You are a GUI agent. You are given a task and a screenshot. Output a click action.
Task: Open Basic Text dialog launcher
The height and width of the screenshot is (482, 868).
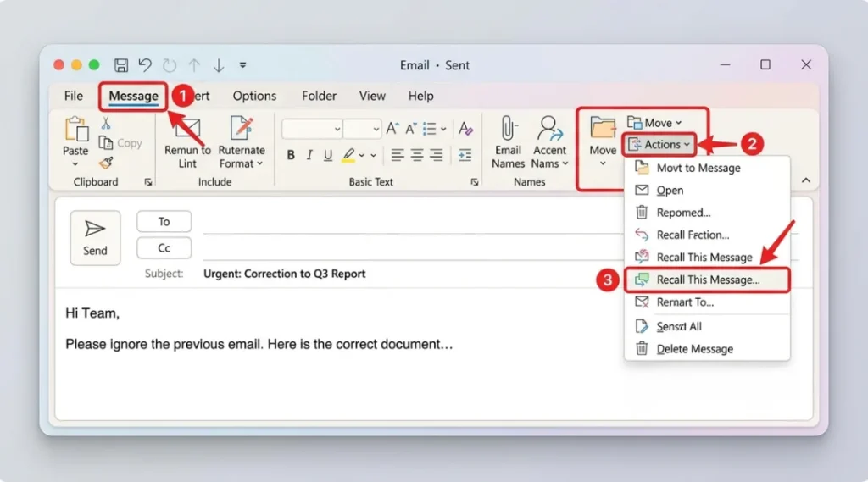tap(475, 182)
